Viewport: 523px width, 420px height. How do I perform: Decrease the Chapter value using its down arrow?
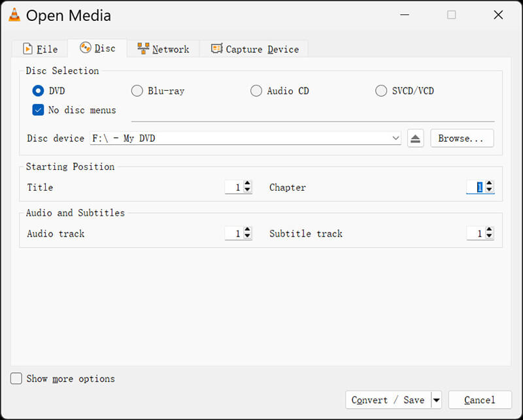pos(489,190)
